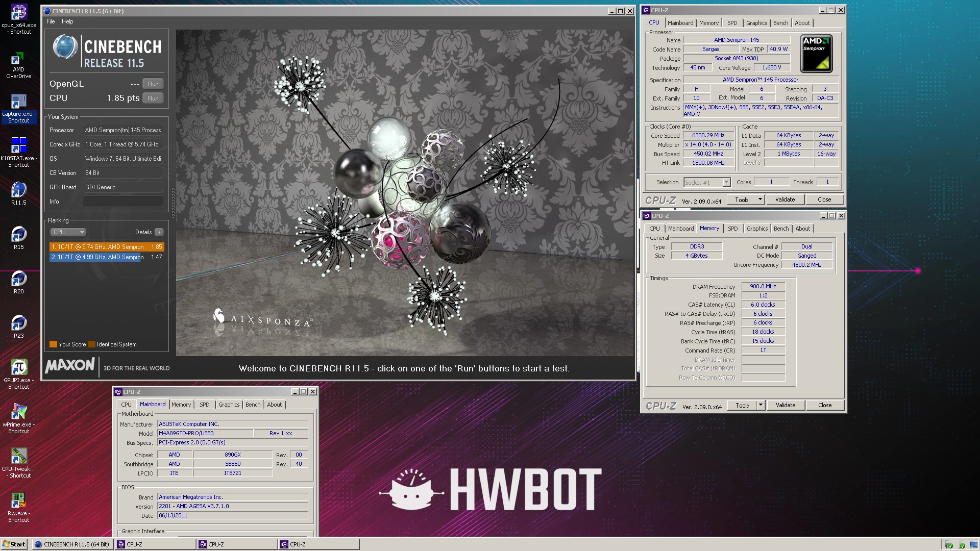Click the Core Speed 6300.29 MHz value

[708, 136]
